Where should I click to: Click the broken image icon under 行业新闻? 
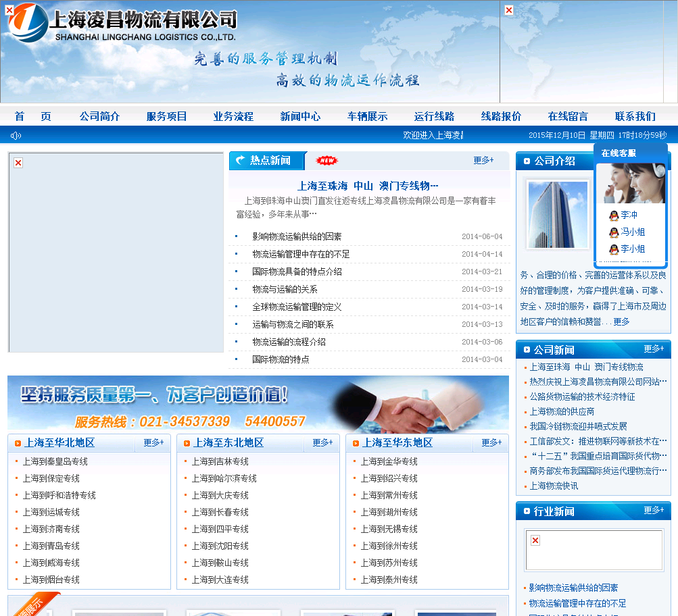click(535, 540)
